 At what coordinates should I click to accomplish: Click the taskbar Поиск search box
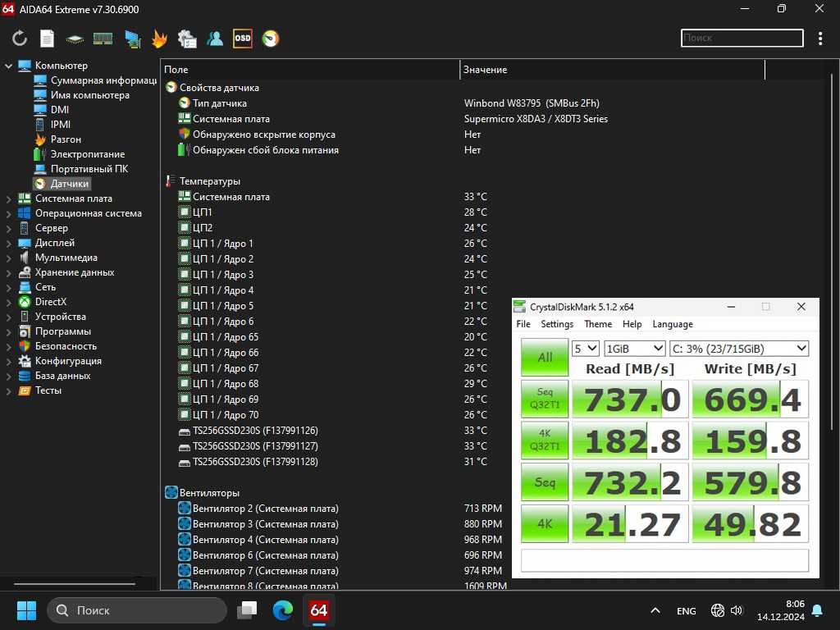pos(137,610)
